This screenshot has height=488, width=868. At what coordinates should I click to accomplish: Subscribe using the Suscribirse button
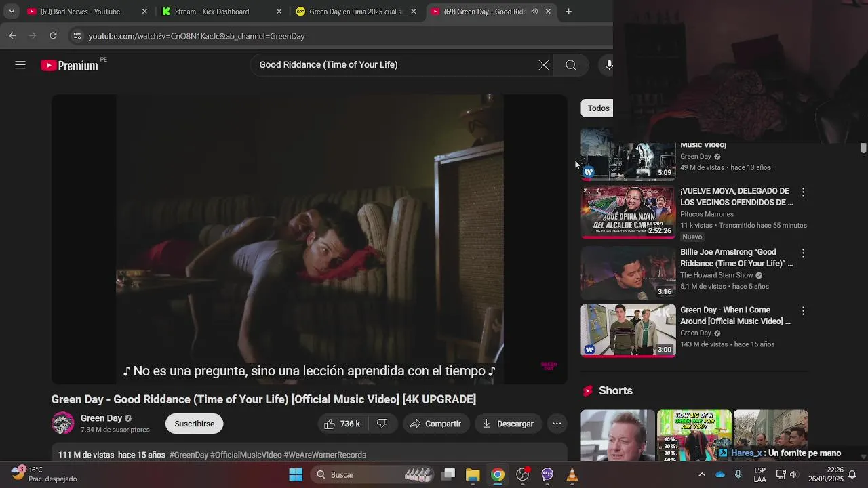[x=194, y=424]
